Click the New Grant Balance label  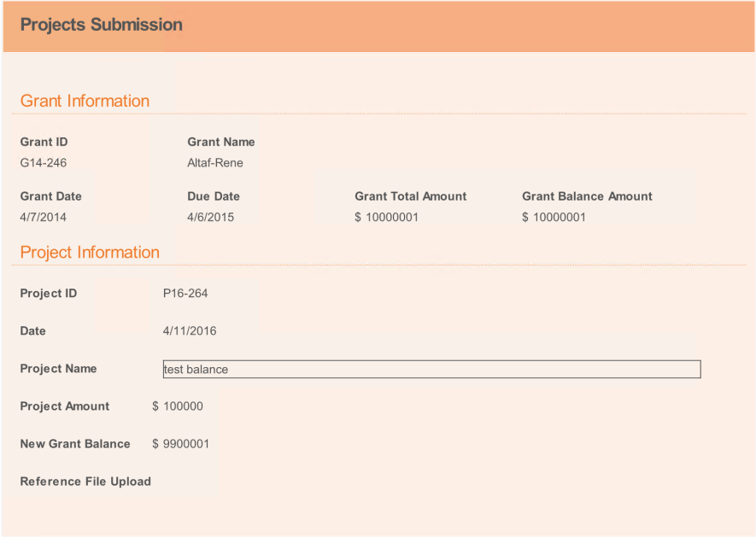75,444
